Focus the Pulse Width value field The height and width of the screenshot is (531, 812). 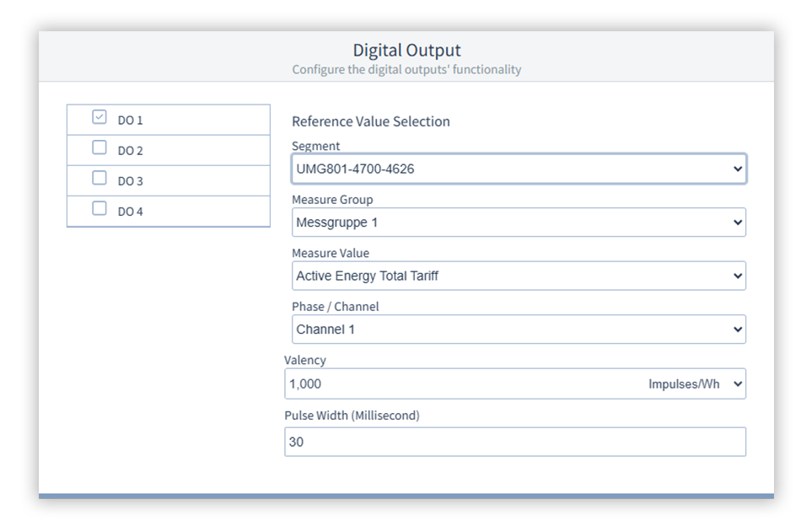click(x=514, y=442)
